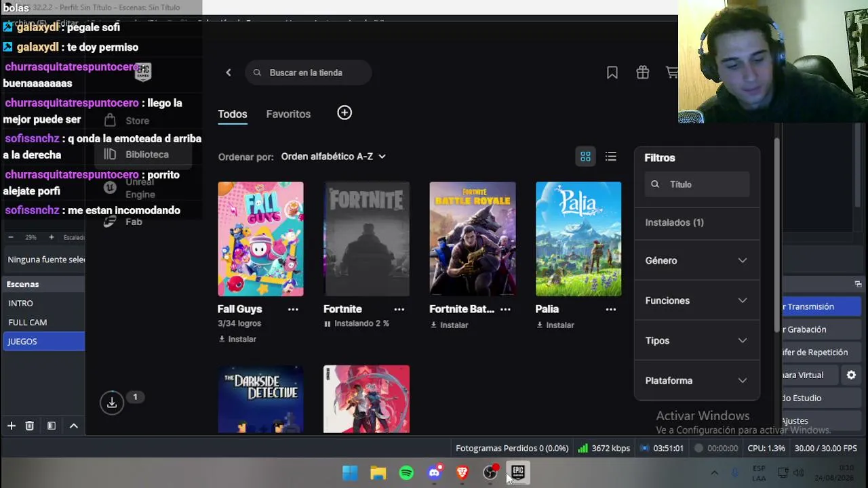
Task: Click the Epic Games taskbar icon
Action: coord(518,472)
